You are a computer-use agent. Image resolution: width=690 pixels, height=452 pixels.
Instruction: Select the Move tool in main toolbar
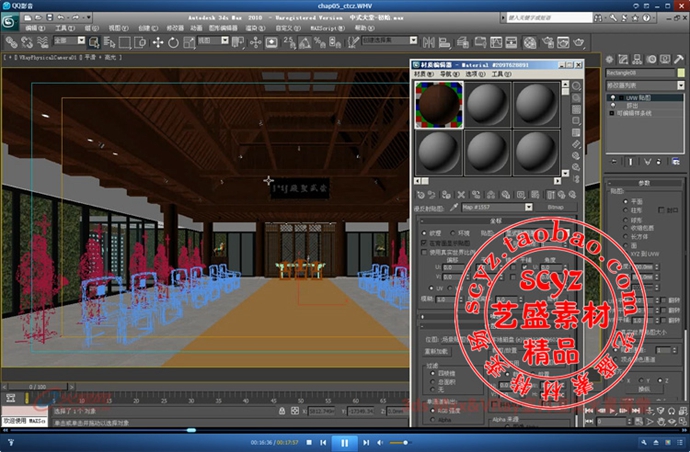pos(158,42)
